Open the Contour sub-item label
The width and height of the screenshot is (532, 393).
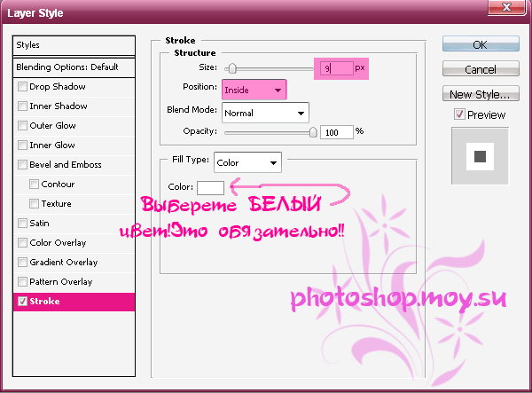pyautogui.click(x=58, y=185)
